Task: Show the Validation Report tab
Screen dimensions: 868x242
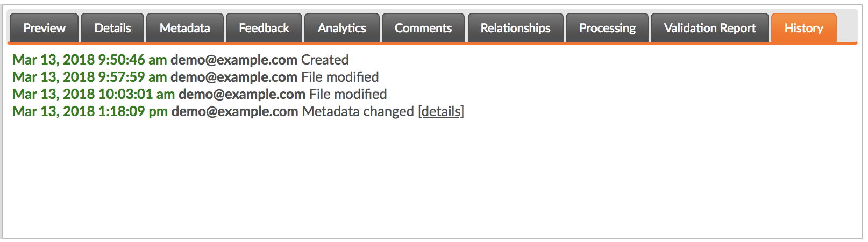Action: (x=710, y=28)
